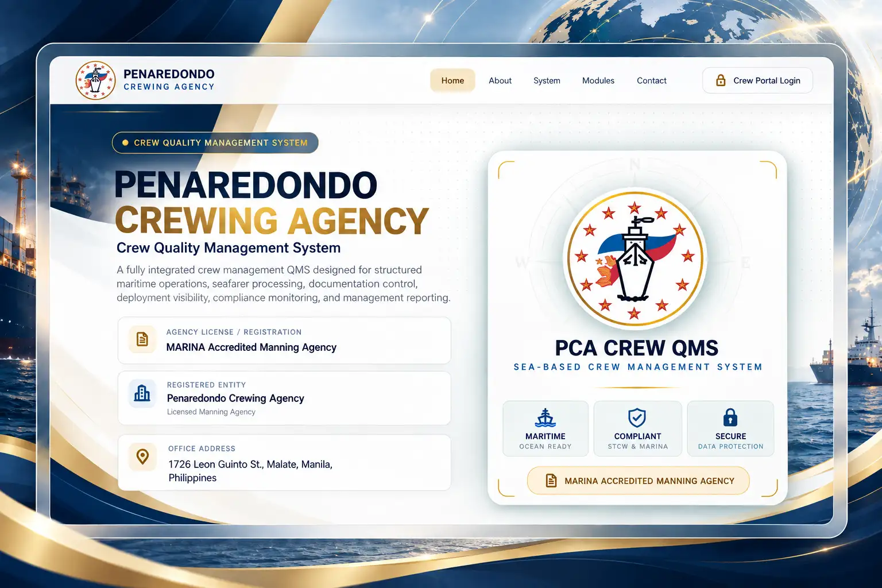This screenshot has width=882, height=588.
Task: Open the Registered Entity card
Action: tap(284, 398)
